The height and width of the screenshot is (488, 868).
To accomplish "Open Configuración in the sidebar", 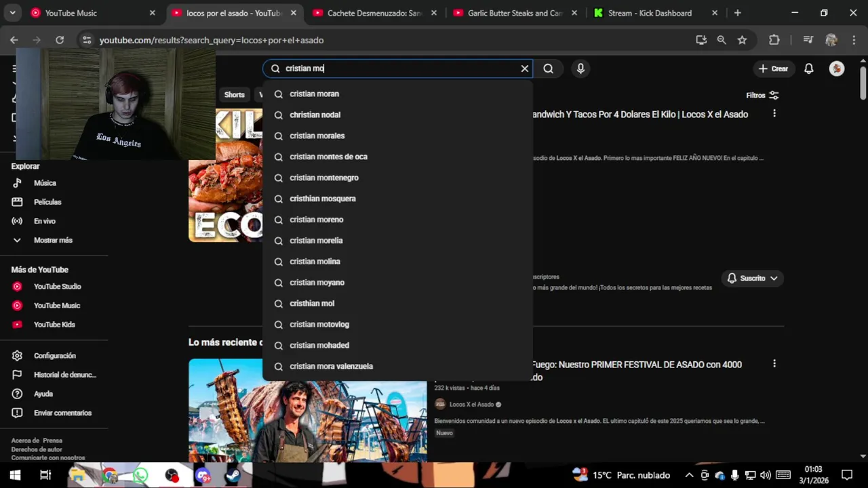I will (x=54, y=356).
